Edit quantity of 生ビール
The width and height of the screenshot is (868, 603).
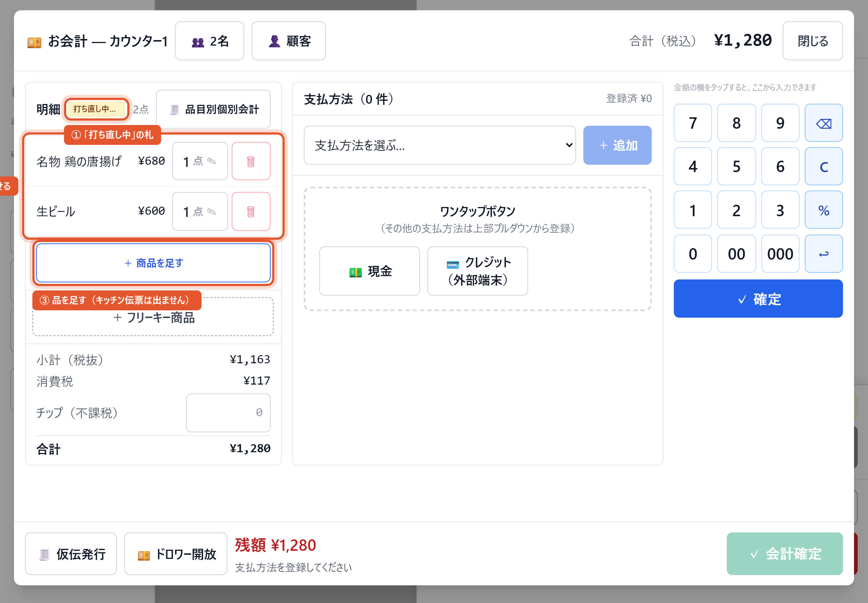[x=200, y=211]
